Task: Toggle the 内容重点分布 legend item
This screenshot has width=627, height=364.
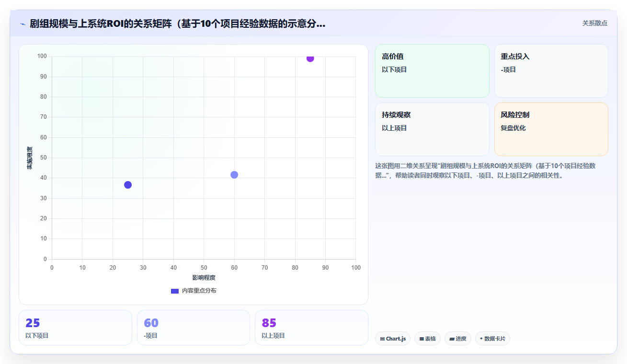Action: coord(194,291)
